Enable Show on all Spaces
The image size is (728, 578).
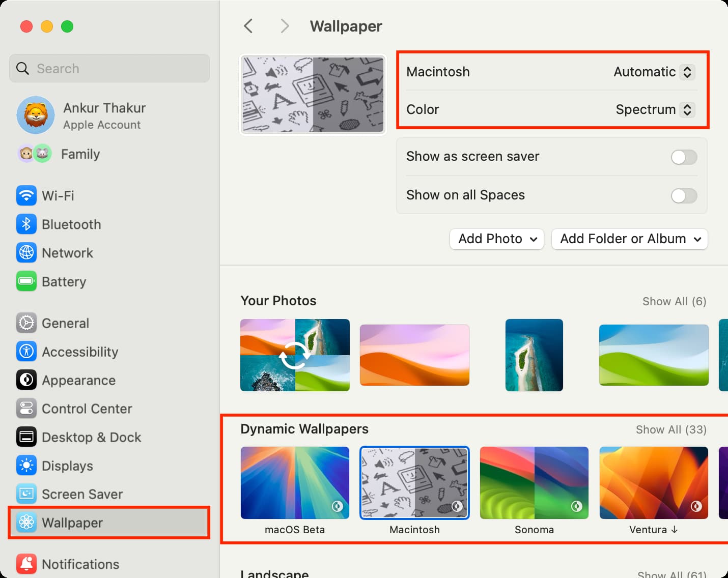(x=684, y=196)
